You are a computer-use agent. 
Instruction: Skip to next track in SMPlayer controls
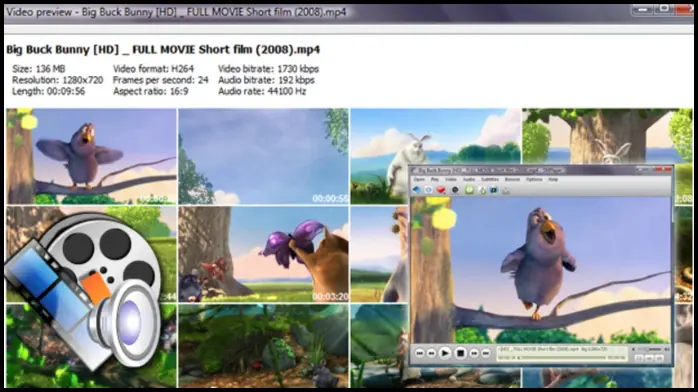pos(486,353)
